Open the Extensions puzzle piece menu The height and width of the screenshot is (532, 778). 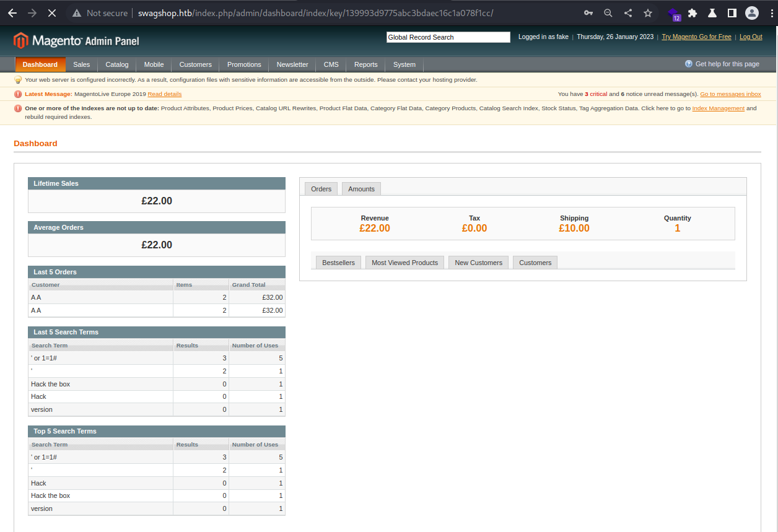coord(693,13)
